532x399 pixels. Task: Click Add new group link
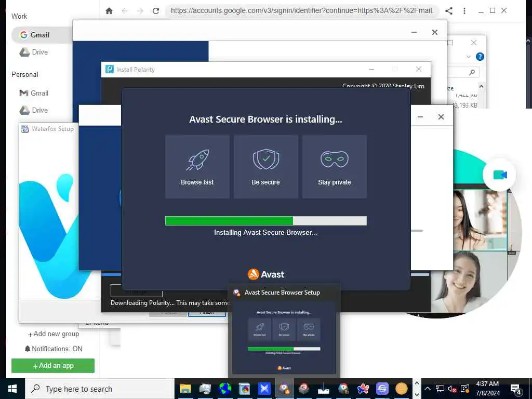coord(54,334)
